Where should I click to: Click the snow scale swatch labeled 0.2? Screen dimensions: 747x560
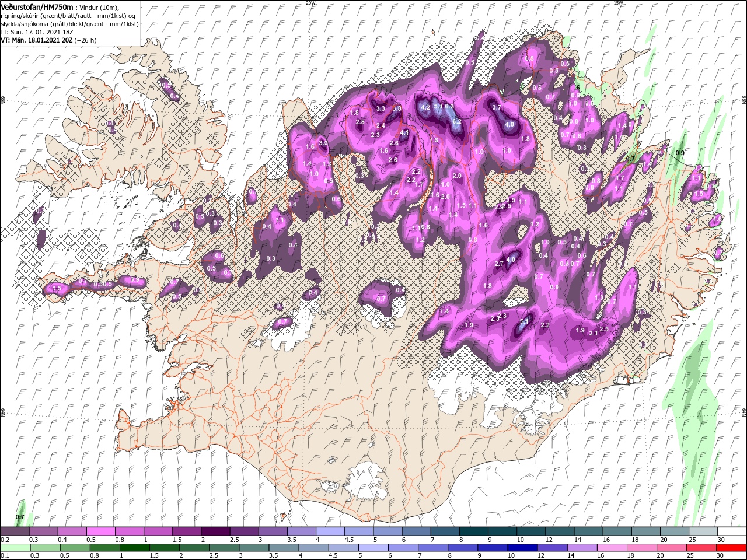pyautogui.click(x=15, y=531)
